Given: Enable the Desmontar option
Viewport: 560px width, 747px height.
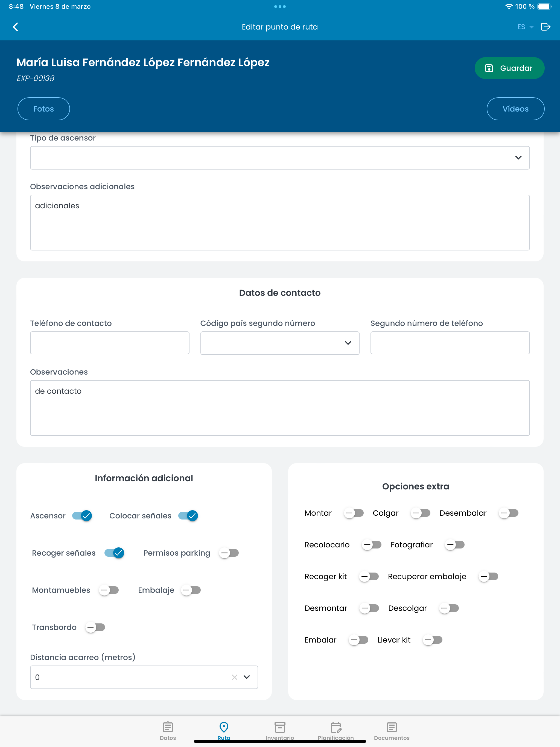Looking at the screenshot, I should pyautogui.click(x=369, y=608).
